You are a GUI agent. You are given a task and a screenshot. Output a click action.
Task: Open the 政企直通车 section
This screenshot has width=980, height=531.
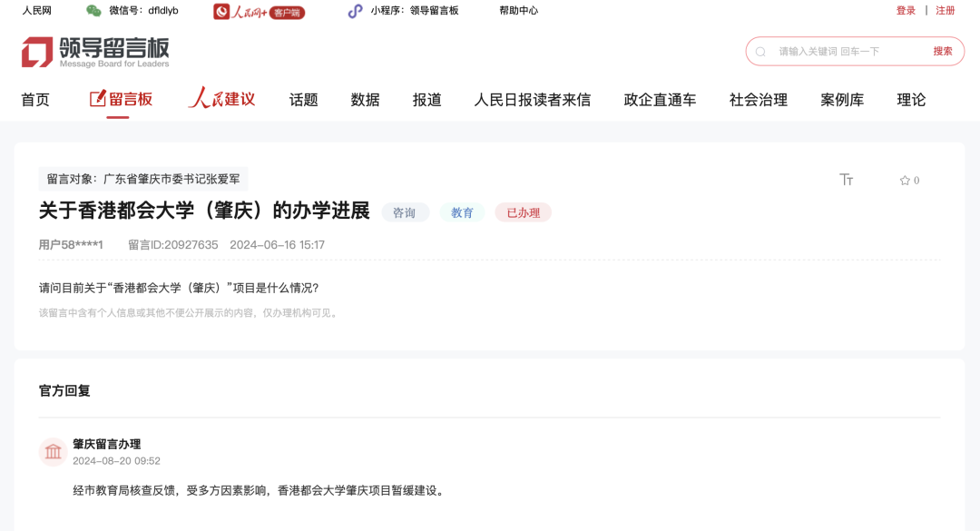click(659, 100)
